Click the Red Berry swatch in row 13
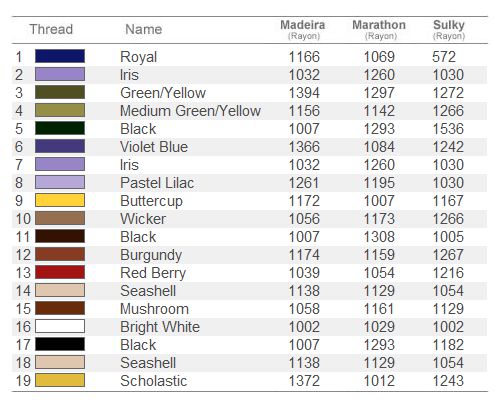 (x=60, y=272)
